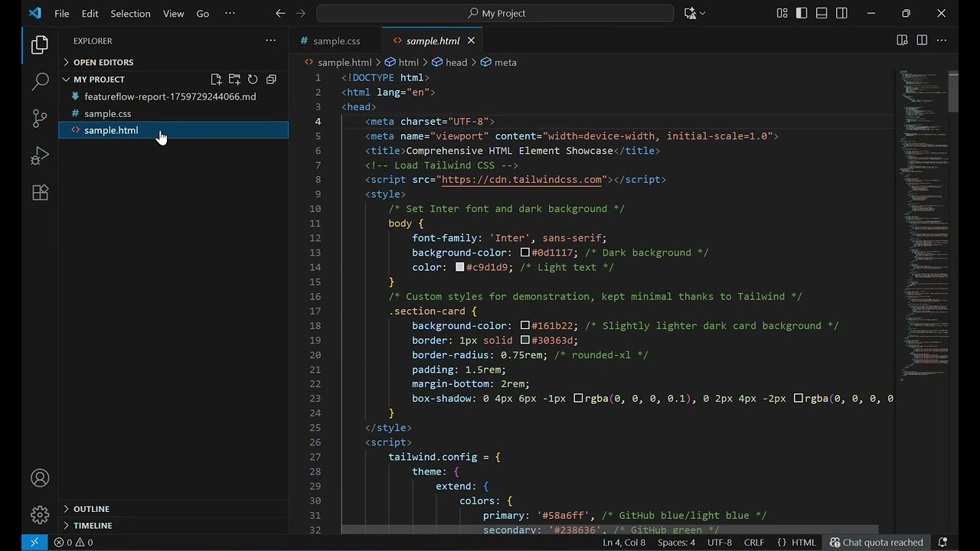Open the Run and Debug view
Image resolution: width=980 pixels, height=551 pixels.
pyautogui.click(x=40, y=156)
